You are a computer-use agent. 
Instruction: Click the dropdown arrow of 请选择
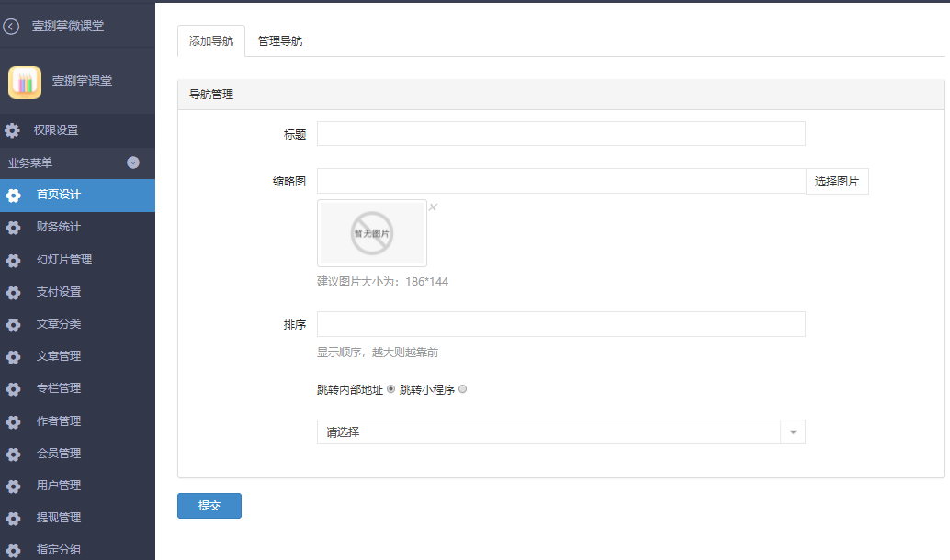pyautogui.click(x=793, y=431)
